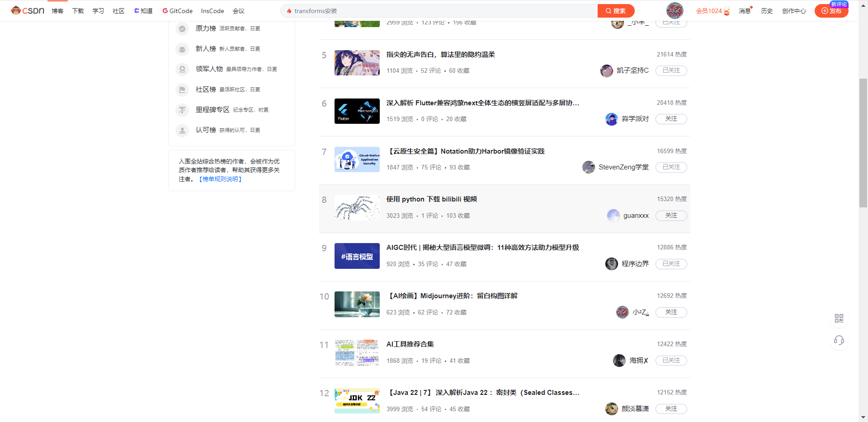Click the 里程碑专区 sidebar icon

pyautogui.click(x=182, y=110)
